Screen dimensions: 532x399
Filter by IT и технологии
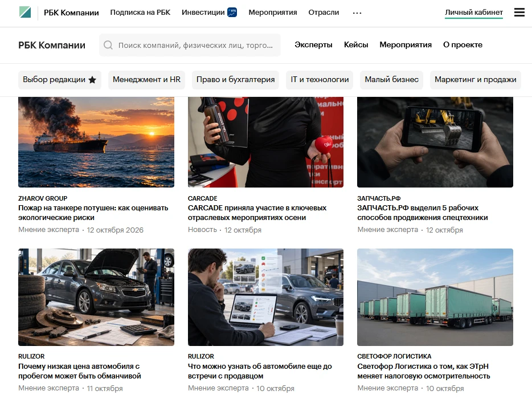tap(320, 80)
